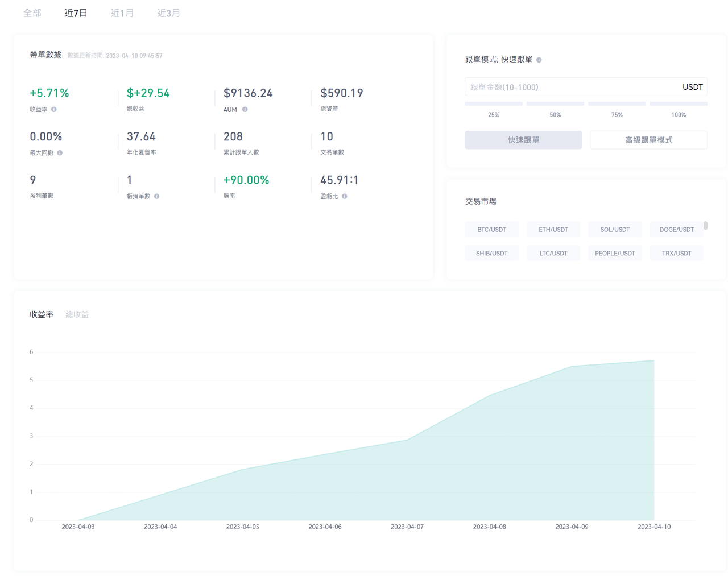The width and height of the screenshot is (728, 576).
Task: Select the BTC/USDT market tag
Action: 491,230
